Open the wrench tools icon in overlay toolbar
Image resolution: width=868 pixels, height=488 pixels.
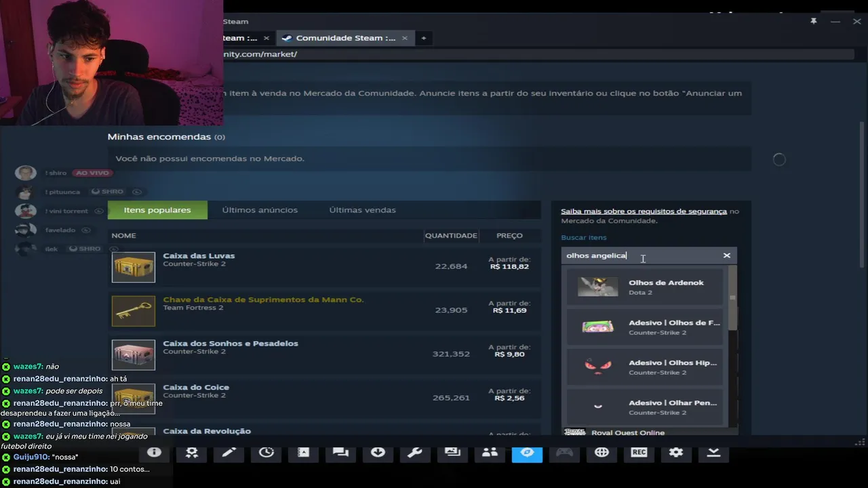415,452
